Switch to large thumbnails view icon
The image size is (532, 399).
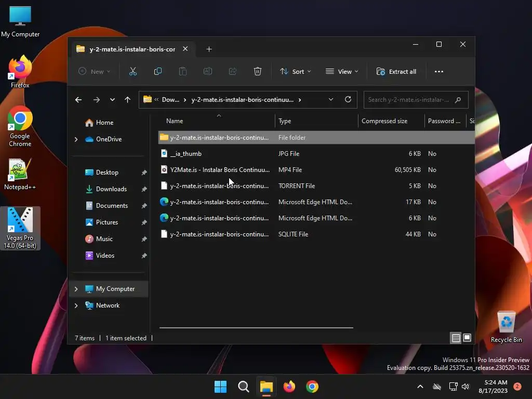point(467,338)
